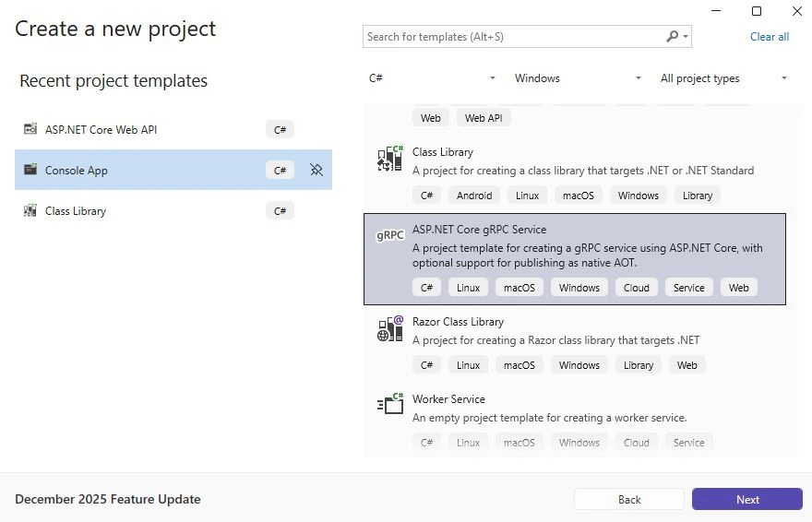Image resolution: width=812 pixels, height=522 pixels.
Task: Click the December 2025 Feature Update text
Action: point(108,499)
